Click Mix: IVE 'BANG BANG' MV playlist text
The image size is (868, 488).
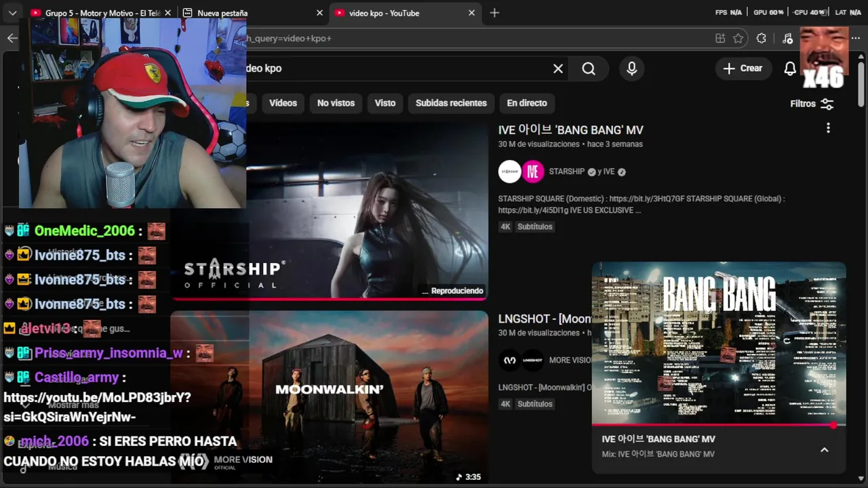click(x=658, y=454)
